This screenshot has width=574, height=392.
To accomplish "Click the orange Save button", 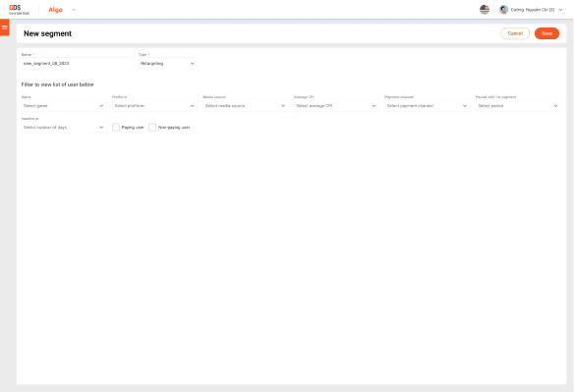I will pos(546,33).
